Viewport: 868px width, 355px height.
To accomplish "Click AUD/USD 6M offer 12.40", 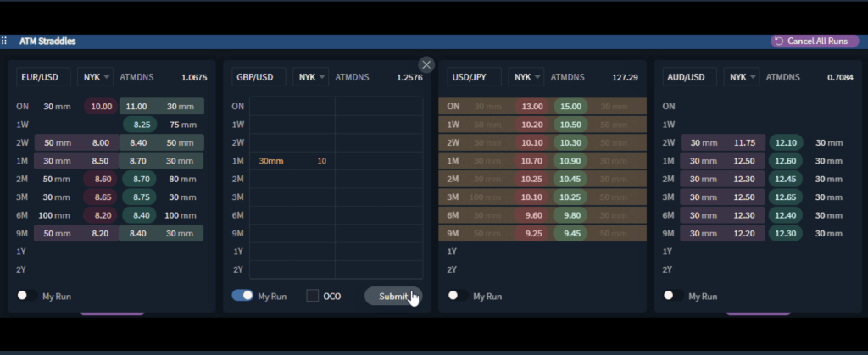I will tap(786, 215).
